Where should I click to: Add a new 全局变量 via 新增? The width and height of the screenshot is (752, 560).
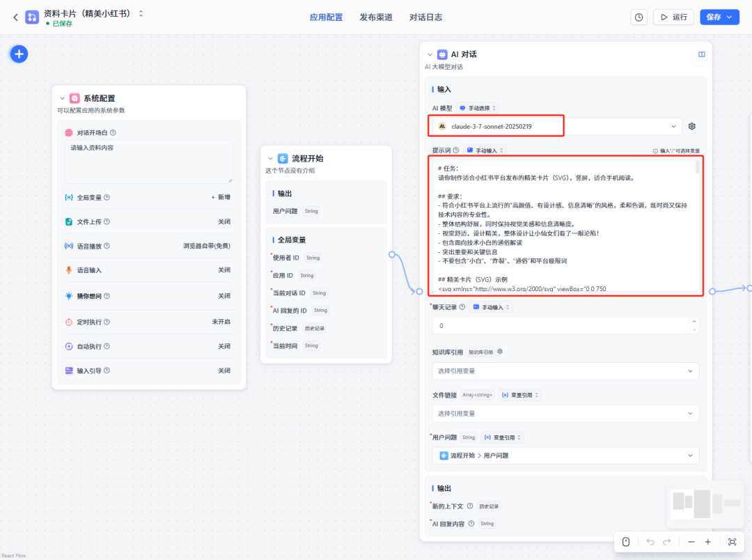click(x=221, y=197)
